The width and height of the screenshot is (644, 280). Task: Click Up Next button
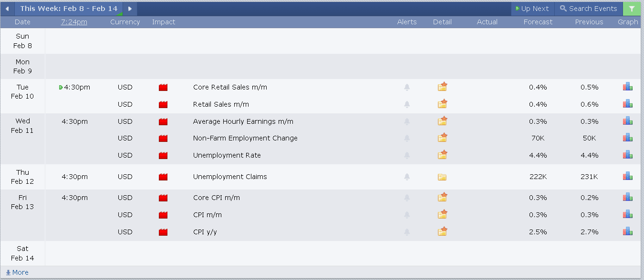click(532, 9)
